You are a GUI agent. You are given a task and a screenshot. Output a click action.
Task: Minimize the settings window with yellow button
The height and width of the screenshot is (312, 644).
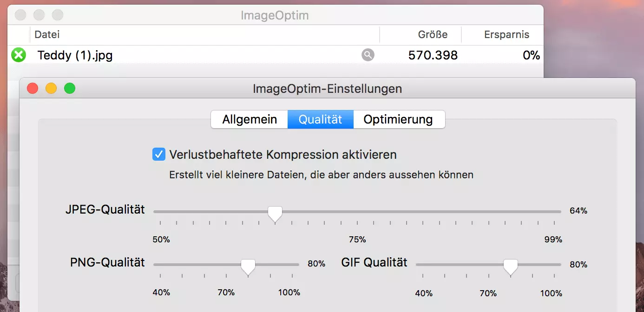(51, 88)
